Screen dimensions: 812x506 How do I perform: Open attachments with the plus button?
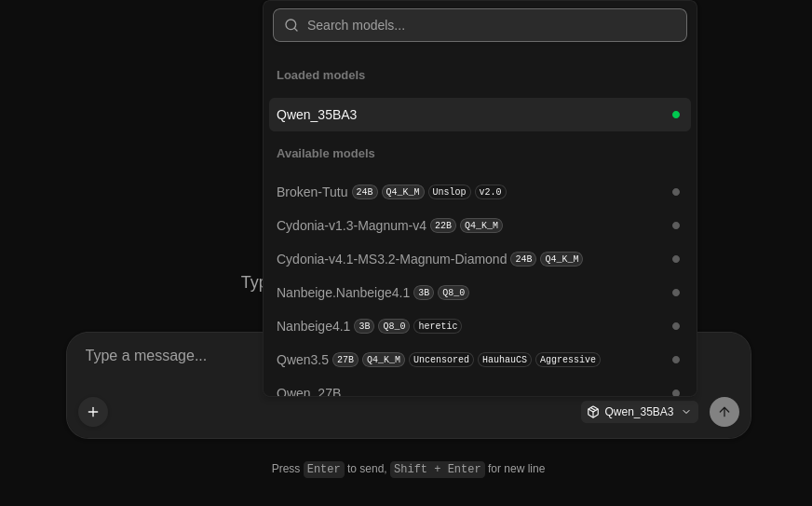(x=93, y=412)
